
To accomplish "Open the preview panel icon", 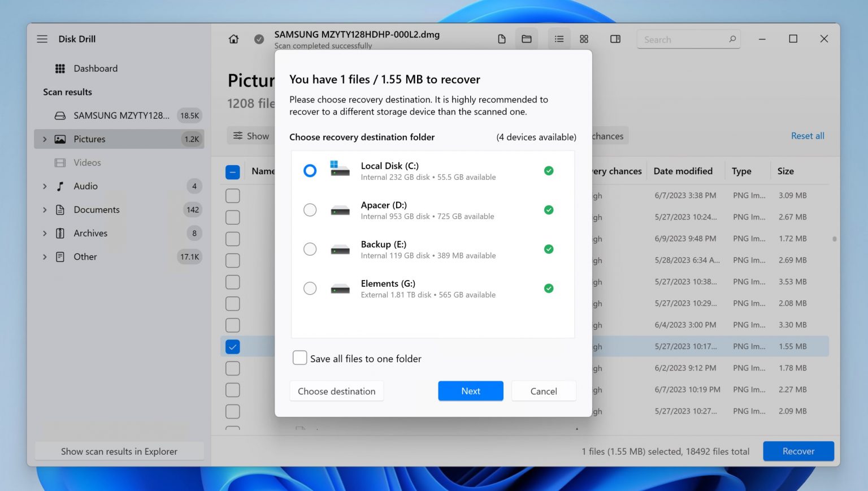I will (x=615, y=38).
